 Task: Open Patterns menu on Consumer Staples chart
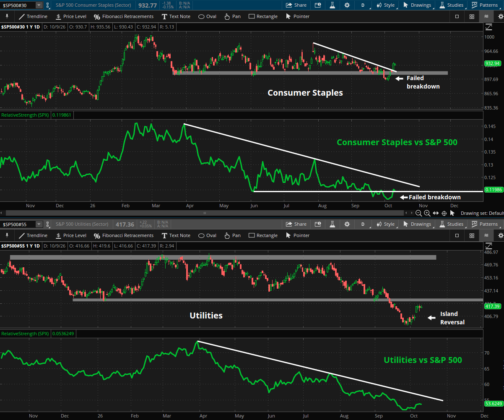(485, 5)
